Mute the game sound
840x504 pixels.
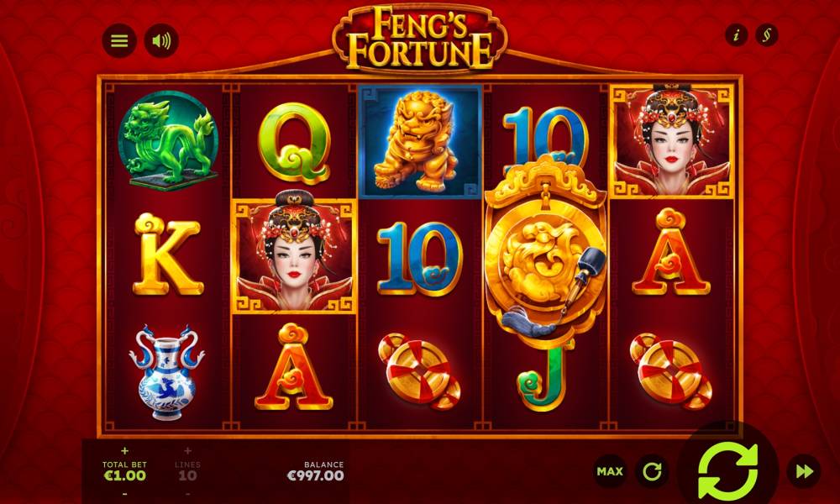coord(161,40)
